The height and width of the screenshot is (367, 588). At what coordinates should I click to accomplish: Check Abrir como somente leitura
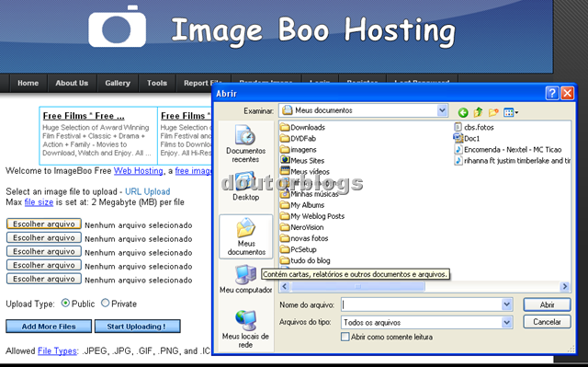click(x=345, y=337)
